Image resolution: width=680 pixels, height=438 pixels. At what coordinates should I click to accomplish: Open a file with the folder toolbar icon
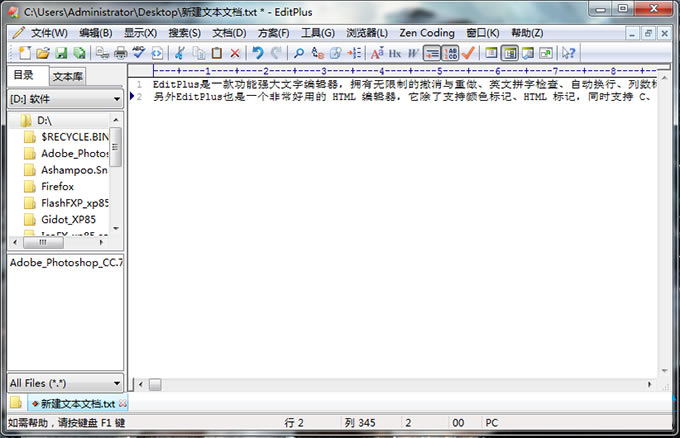[42, 53]
